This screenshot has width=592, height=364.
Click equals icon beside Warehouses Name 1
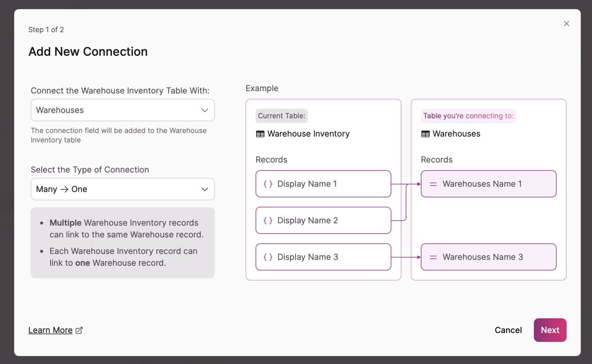click(433, 184)
